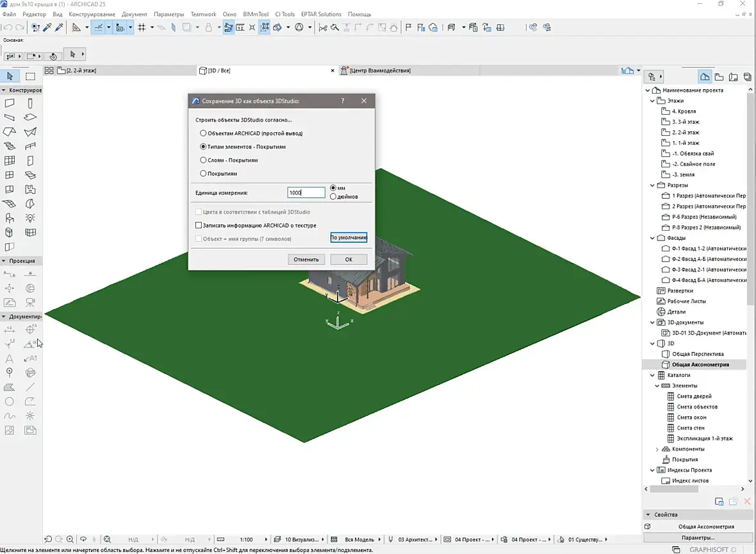The height and width of the screenshot is (554, 756).
Task: Collapse the 'Проекция' toolbox section
Action: tap(4, 261)
